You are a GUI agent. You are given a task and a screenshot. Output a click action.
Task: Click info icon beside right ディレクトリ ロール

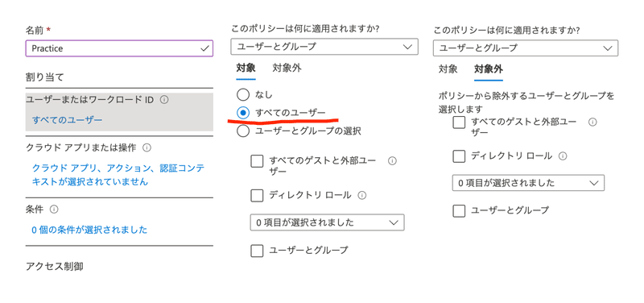pos(563,156)
